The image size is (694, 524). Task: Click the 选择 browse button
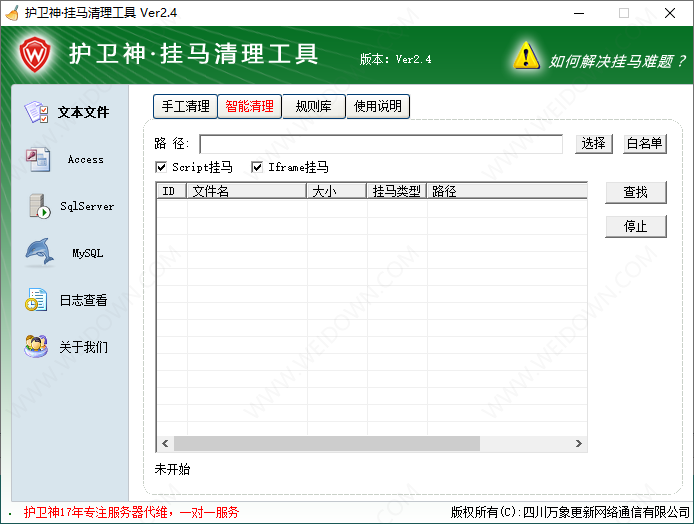[x=594, y=144]
